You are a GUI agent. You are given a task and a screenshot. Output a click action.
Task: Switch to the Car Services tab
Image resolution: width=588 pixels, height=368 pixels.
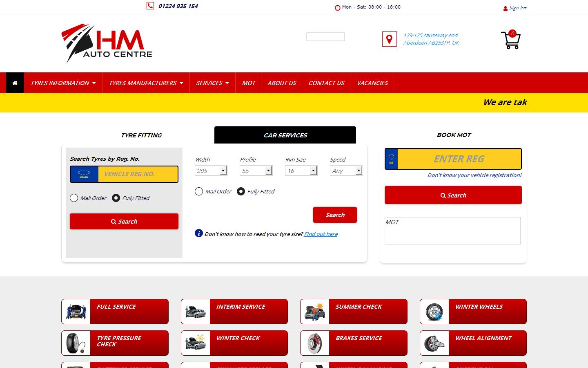click(x=285, y=135)
